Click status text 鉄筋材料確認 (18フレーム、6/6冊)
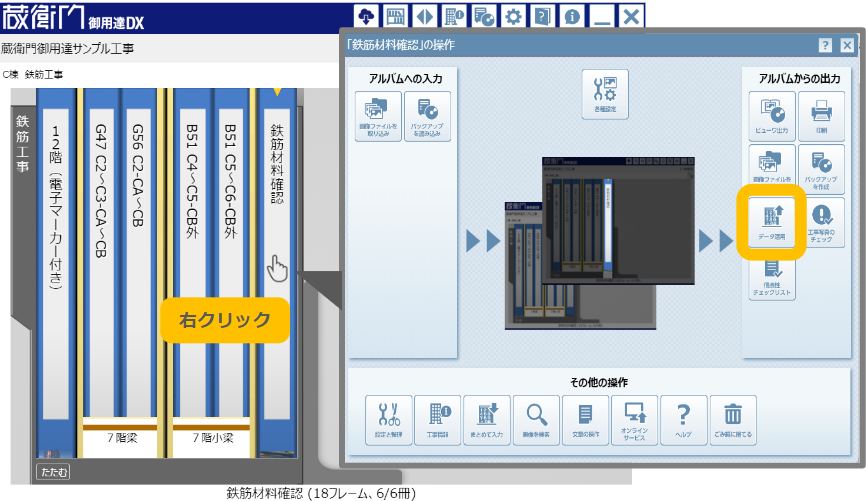The width and height of the screenshot is (866, 501). 321,493
